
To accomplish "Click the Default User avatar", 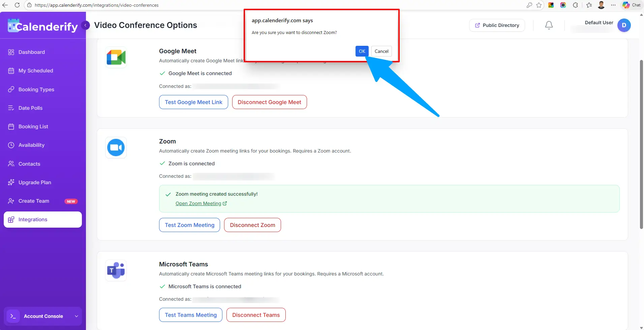I will (624, 25).
